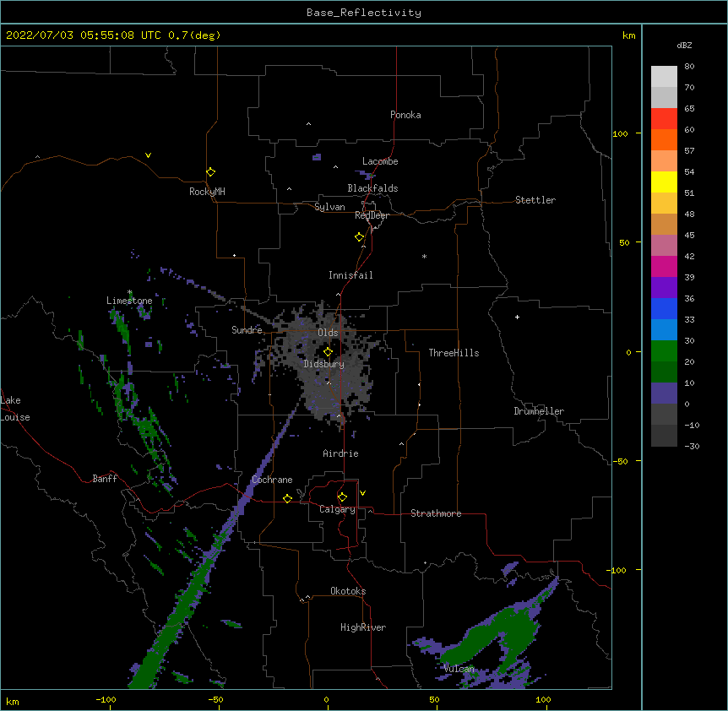Pick the purple 10 dBZ legend swatch
The width and height of the screenshot is (728, 711).
pos(664,393)
